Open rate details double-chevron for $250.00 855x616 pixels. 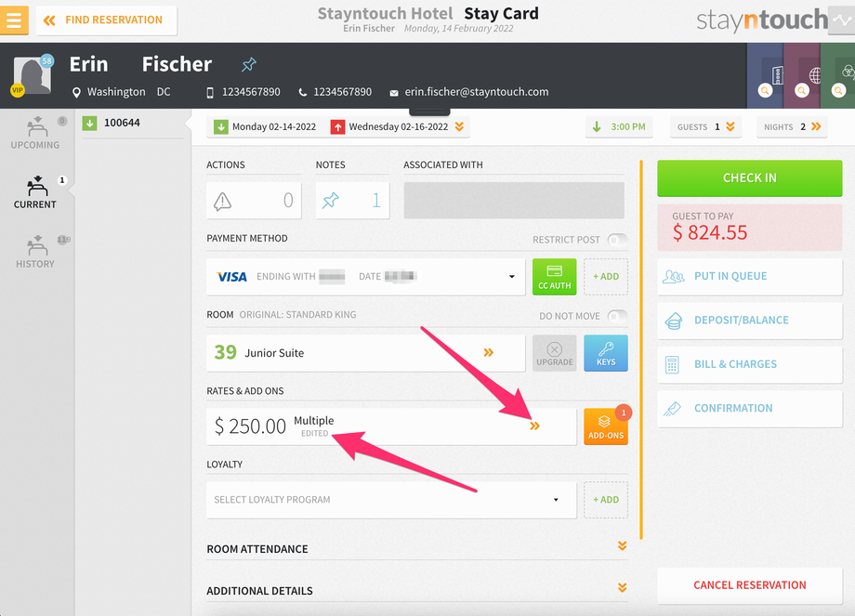534,426
